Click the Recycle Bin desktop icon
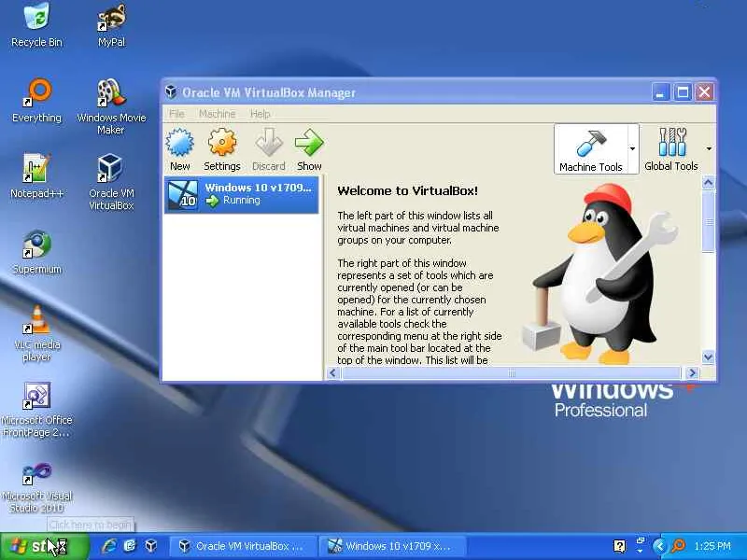Screen dimensions: 747x560 [36, 25]
